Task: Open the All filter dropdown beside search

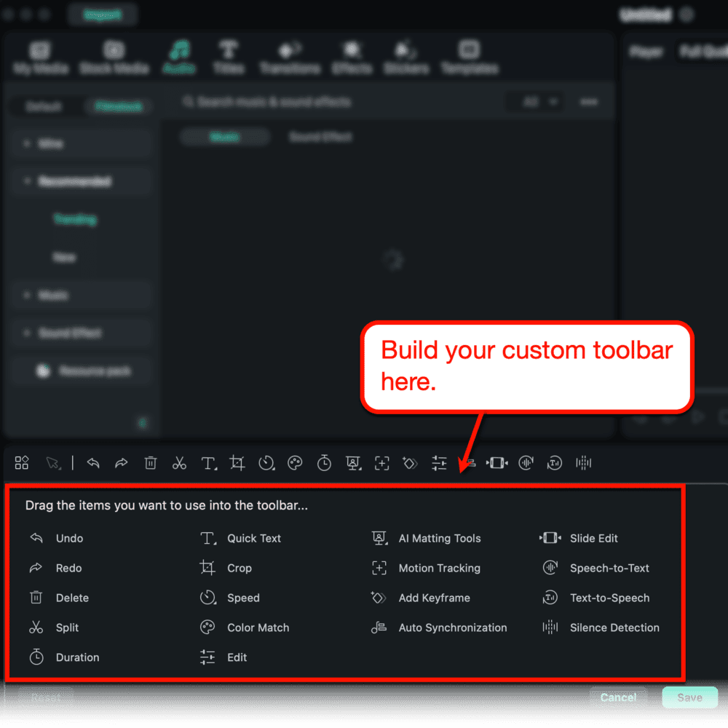Action: (x=534, y=102)
